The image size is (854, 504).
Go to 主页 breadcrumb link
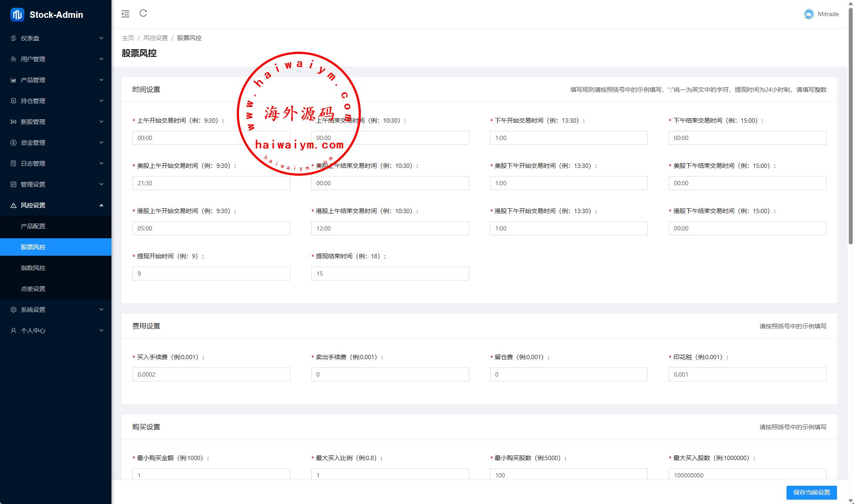[128, 38]
